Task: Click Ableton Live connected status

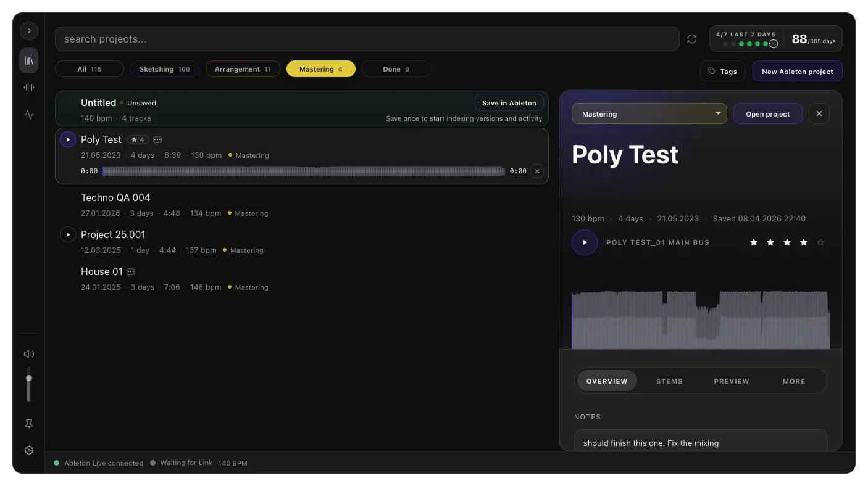Action: tap(99, 463)
